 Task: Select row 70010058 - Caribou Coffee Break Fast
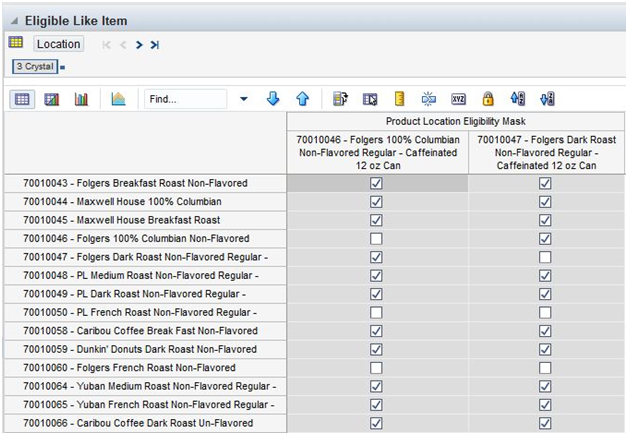[145, 331]
